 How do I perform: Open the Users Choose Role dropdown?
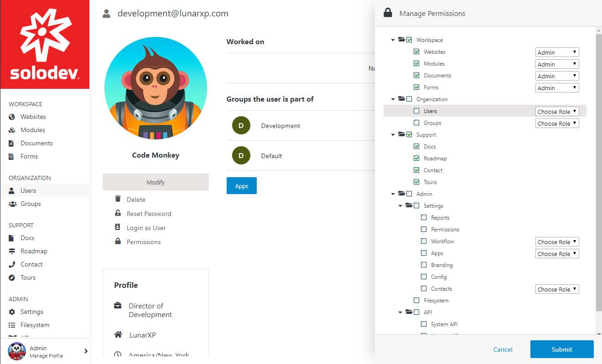(x=557, y=112)
